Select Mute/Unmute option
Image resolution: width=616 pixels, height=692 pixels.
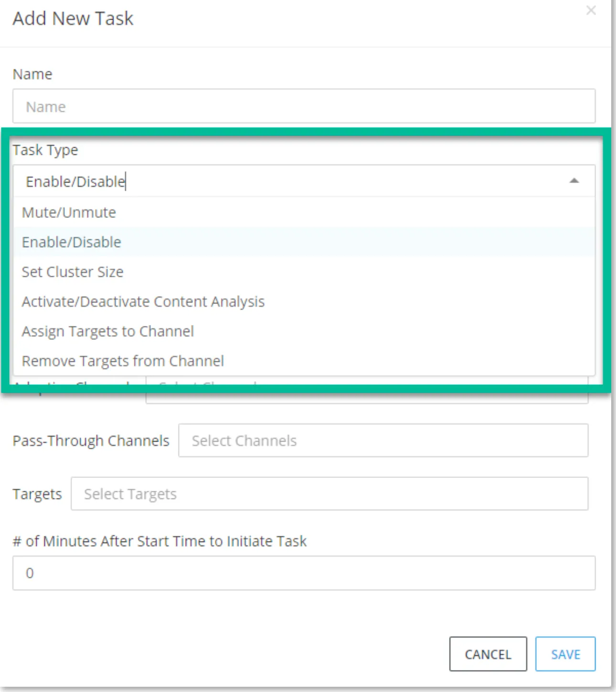click(x=304, y=212)
